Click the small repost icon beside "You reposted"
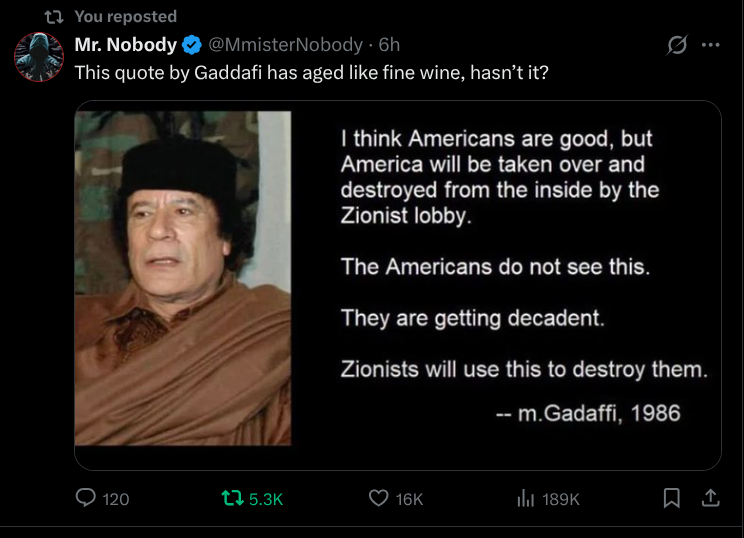 click(x=55, y=16)
